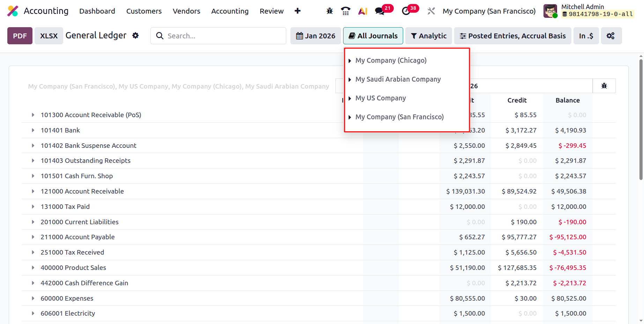Open the Vendors menu
The height and width of the screenshot is (324, 644).
tap(186, 11)
